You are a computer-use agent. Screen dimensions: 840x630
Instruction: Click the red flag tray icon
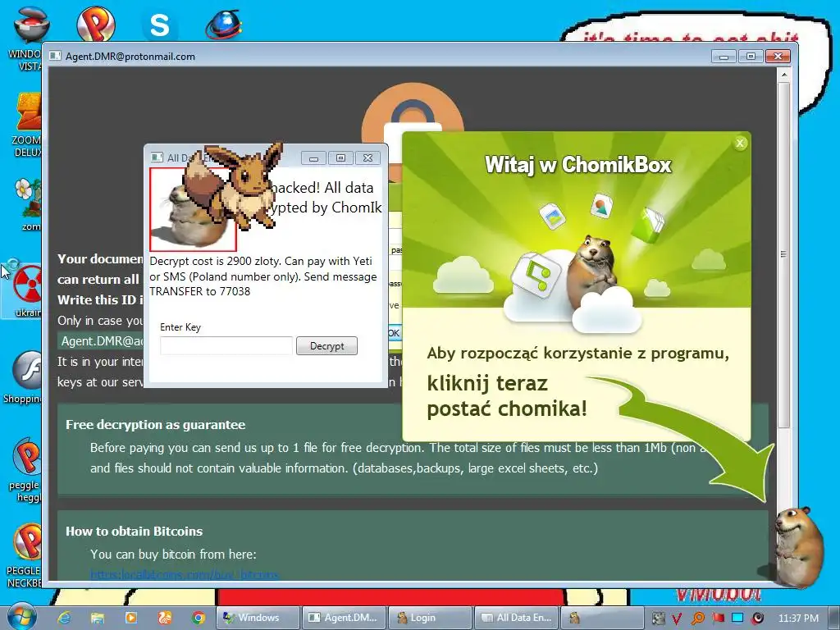point(718,619)
